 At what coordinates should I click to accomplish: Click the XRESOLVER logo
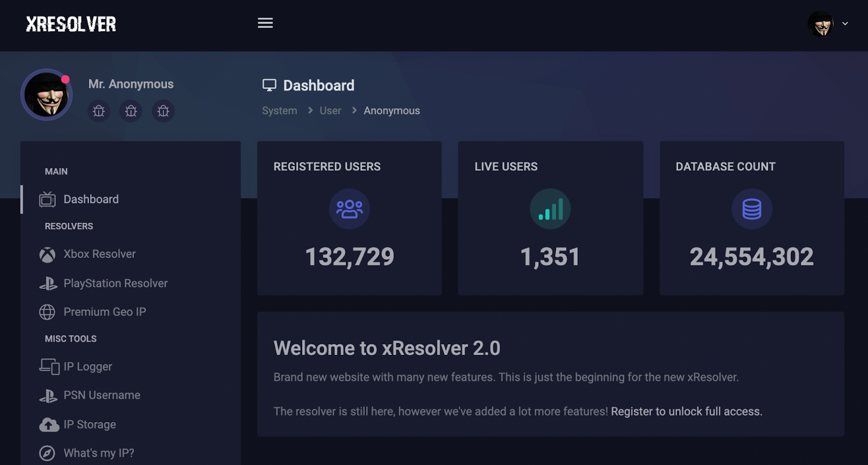click(71, 24)
